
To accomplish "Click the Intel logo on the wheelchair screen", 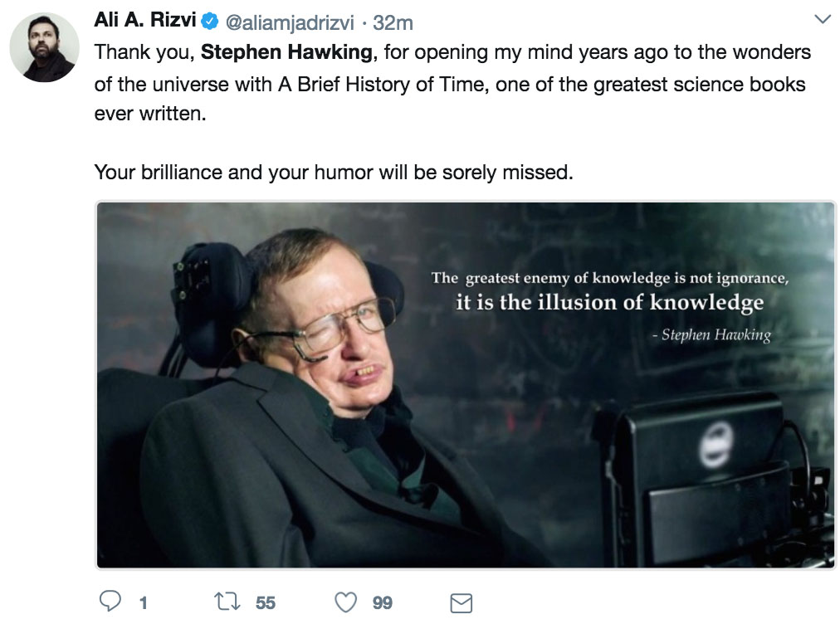I will click(x=715, y=446).
